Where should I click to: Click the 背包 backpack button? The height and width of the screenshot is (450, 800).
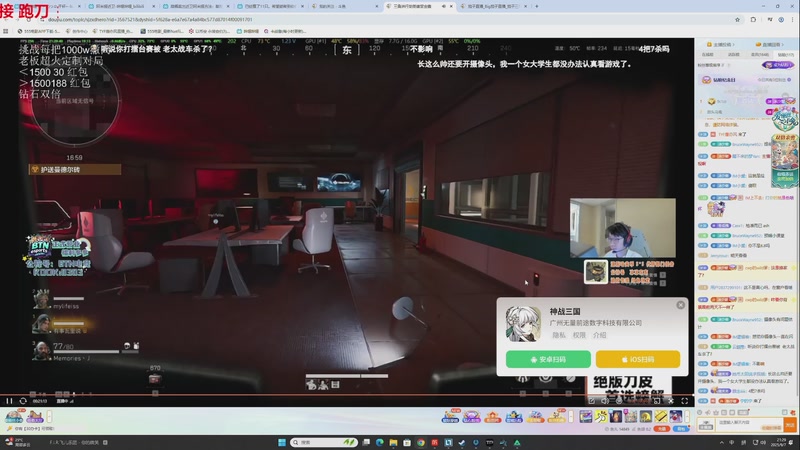pyautogui.click(x=681, y=429)
